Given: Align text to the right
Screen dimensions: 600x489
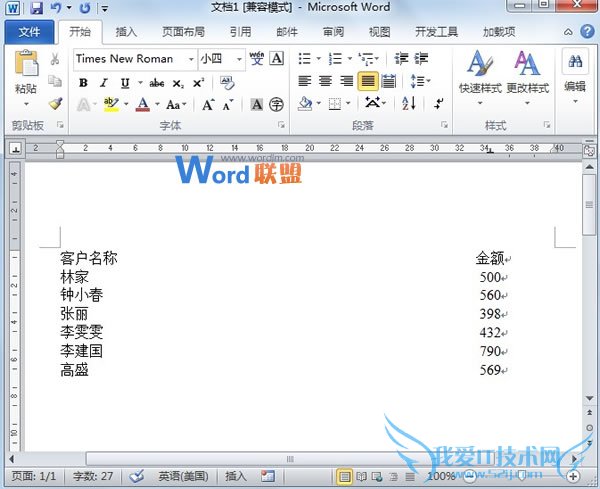Looking at the screenshot, I should click(x=346, y=81).
